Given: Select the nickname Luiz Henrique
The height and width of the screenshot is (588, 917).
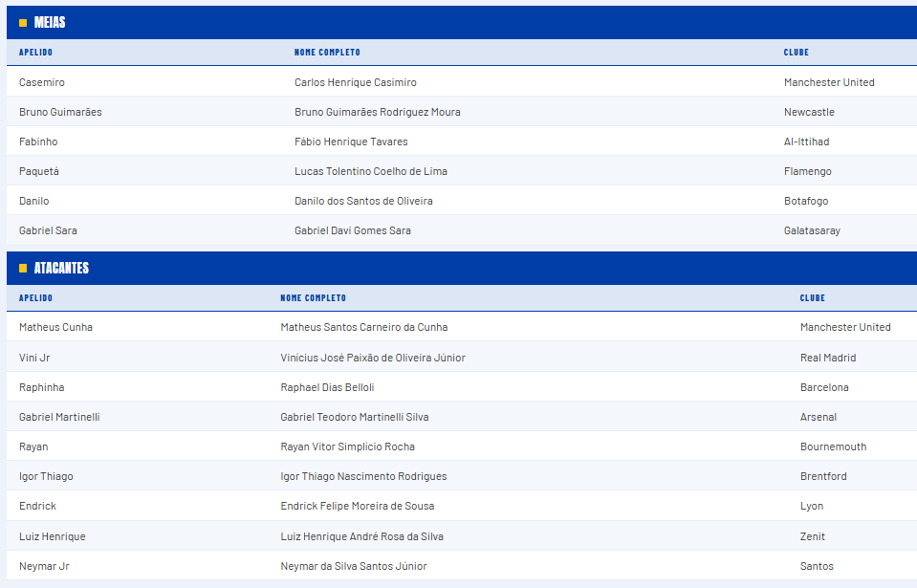Looking at the screenshot, I should point(52,536).
